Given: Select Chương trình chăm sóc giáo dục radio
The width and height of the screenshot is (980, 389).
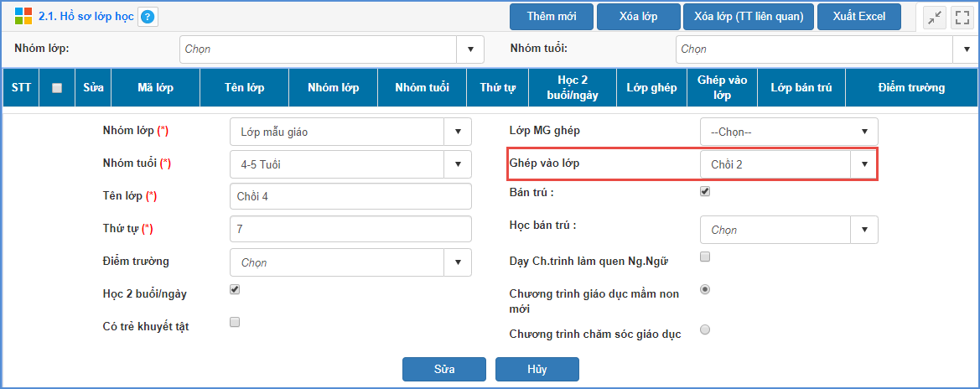Looking at the screenshot, I should point(705,330).
